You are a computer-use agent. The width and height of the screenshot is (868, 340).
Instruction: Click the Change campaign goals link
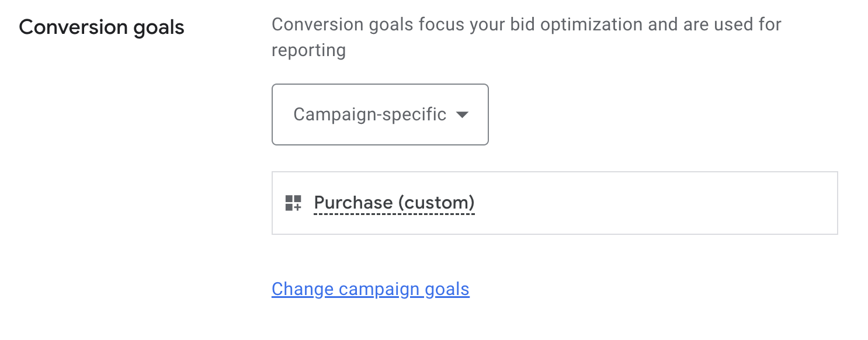(370, 289)
